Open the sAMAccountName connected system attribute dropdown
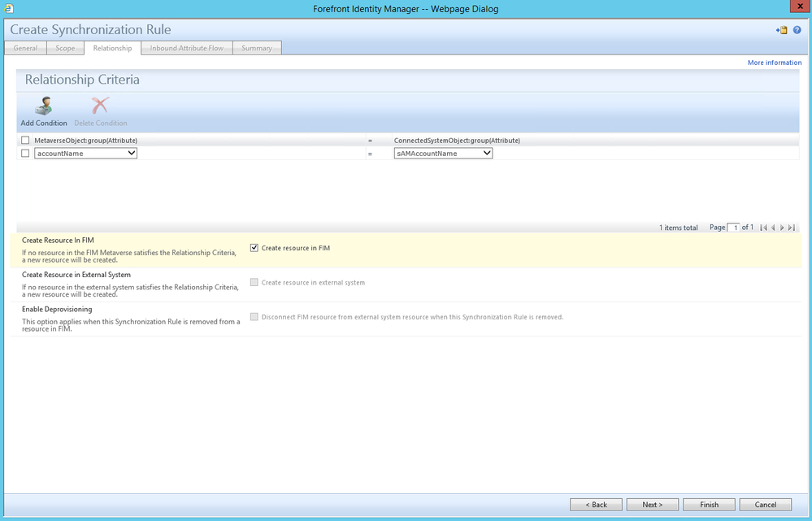Image resolution: width=812 pixels, height=521 pixels. coord(443,154)
